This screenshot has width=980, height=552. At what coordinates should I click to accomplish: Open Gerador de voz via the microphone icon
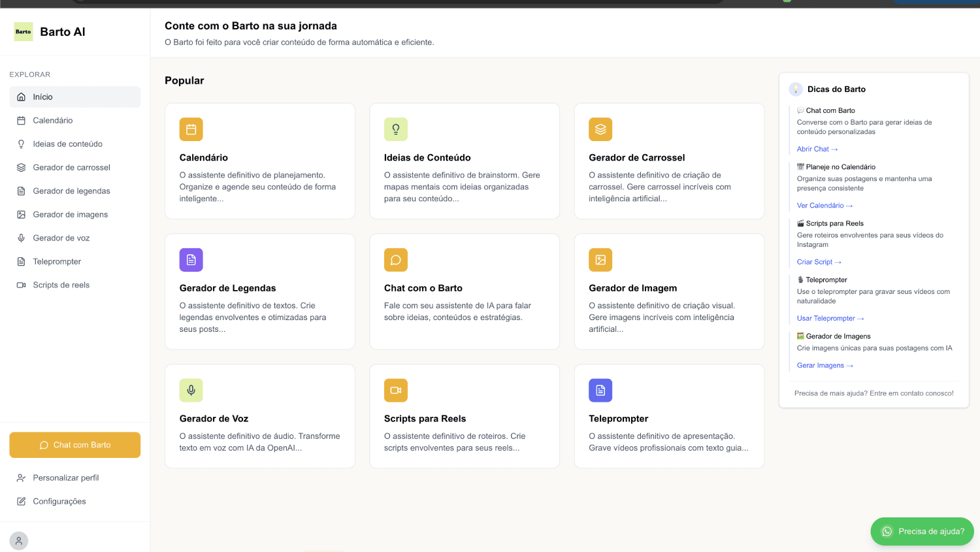click(21, 238)
